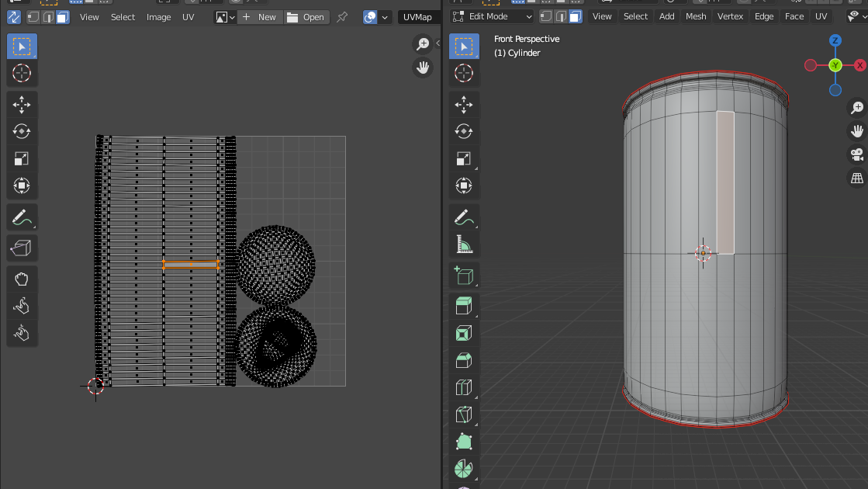Open the Edit Mode dropdown
The width and height of the screenshot is (868, 489).
492,16
